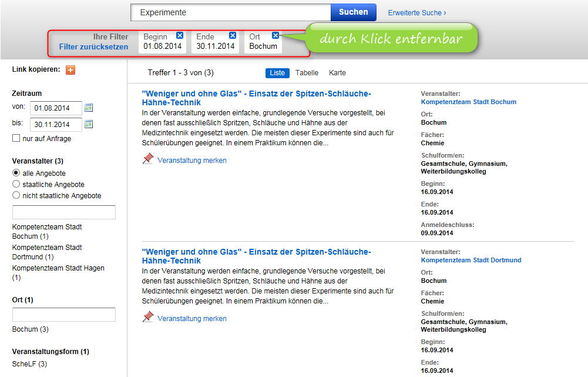This screenshot has width=588, height=377.
Task: Enable the 'nur auf Anfrage' checkbox
Action: [x=16, y=138]
